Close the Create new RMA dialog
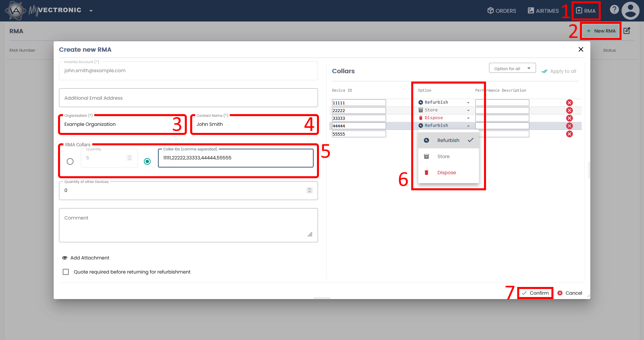This screenshot has height=340, width=644. [x=581, y=49]
